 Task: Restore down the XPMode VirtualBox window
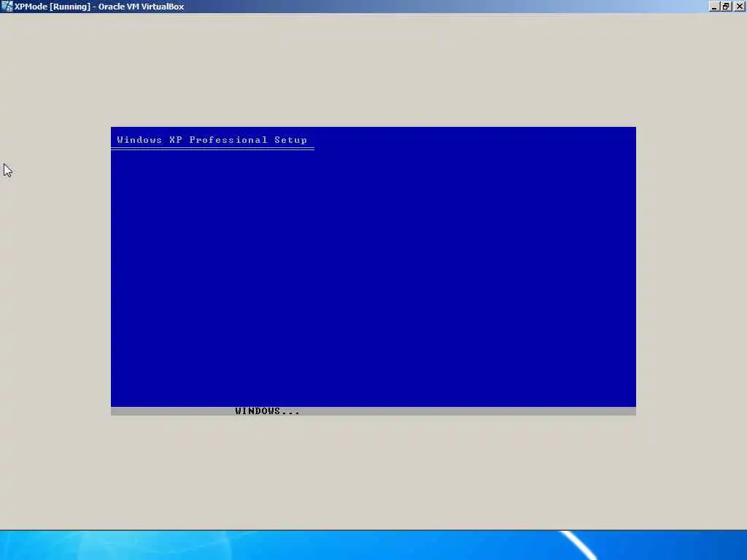click(726, 6)
